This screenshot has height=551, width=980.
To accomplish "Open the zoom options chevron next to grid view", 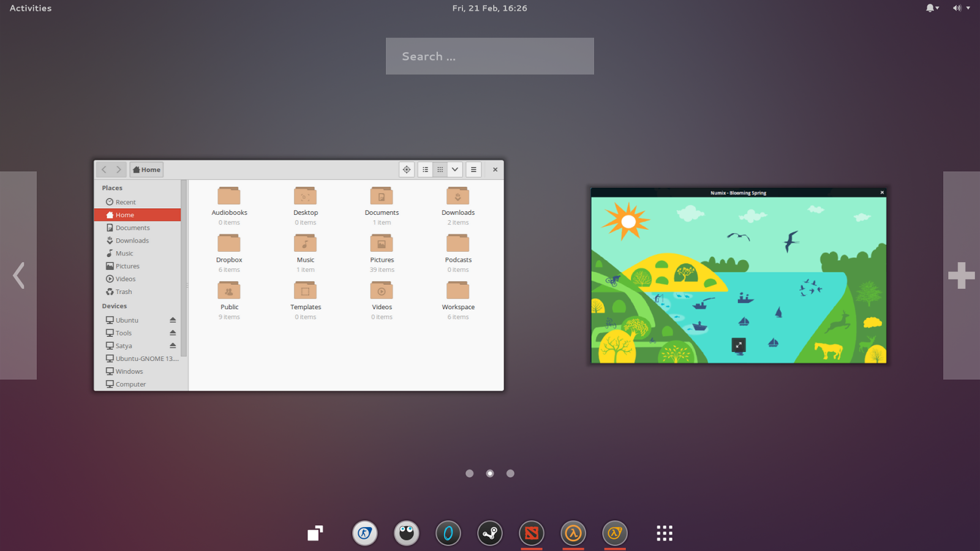I will 454,170.
